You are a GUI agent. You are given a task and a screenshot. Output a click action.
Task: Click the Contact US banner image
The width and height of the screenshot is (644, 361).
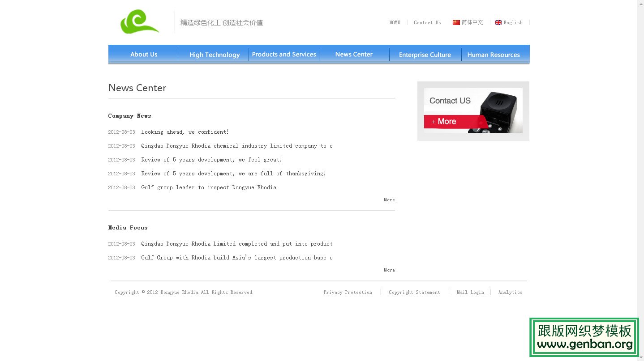pos(473,110)
